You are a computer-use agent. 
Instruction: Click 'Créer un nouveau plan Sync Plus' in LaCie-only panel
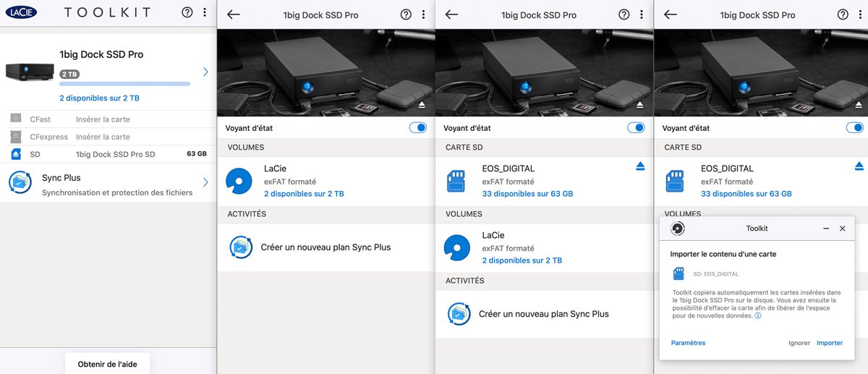point(325,247)
